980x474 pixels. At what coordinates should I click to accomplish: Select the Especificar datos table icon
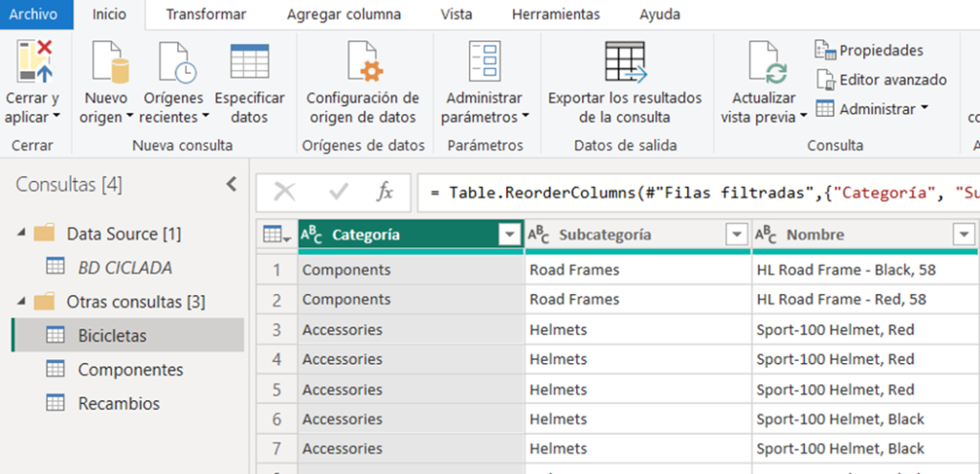coord(250,62)
